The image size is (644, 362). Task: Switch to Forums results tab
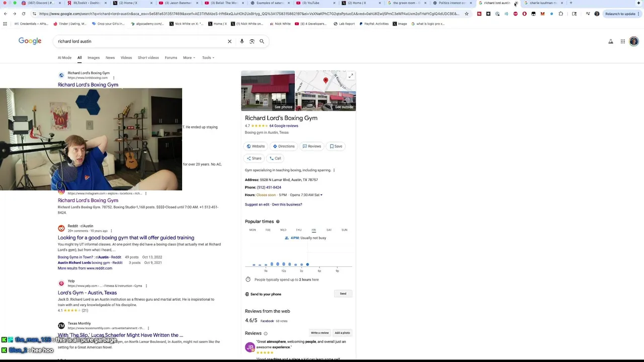[171, 58]
